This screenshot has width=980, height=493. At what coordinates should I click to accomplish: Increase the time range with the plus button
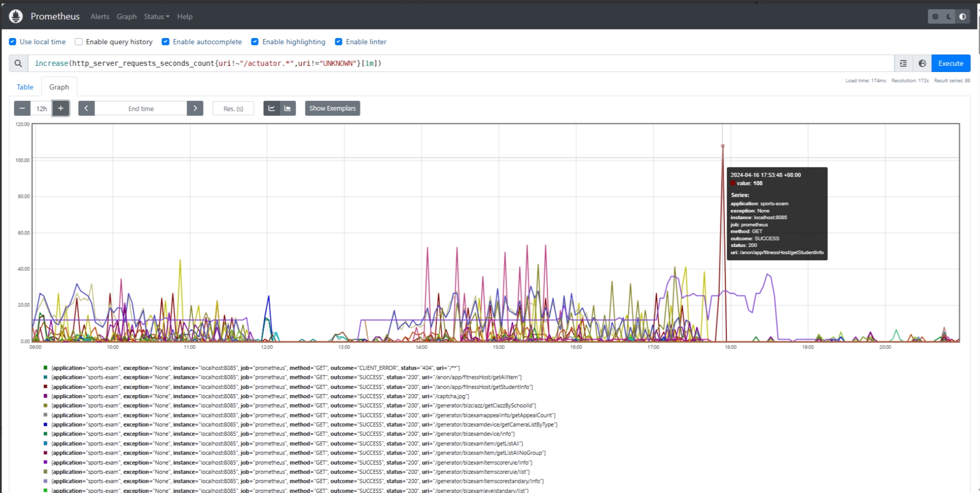tap(61, 108)
